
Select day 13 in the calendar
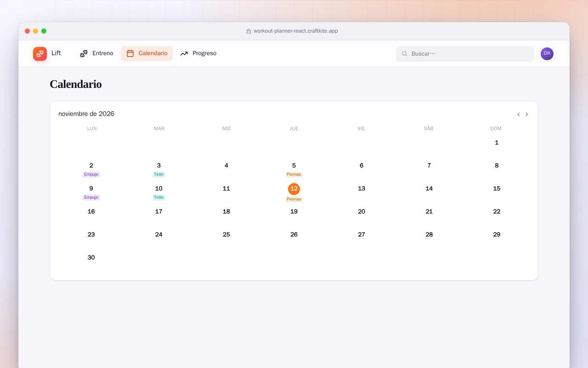[362, 189]
